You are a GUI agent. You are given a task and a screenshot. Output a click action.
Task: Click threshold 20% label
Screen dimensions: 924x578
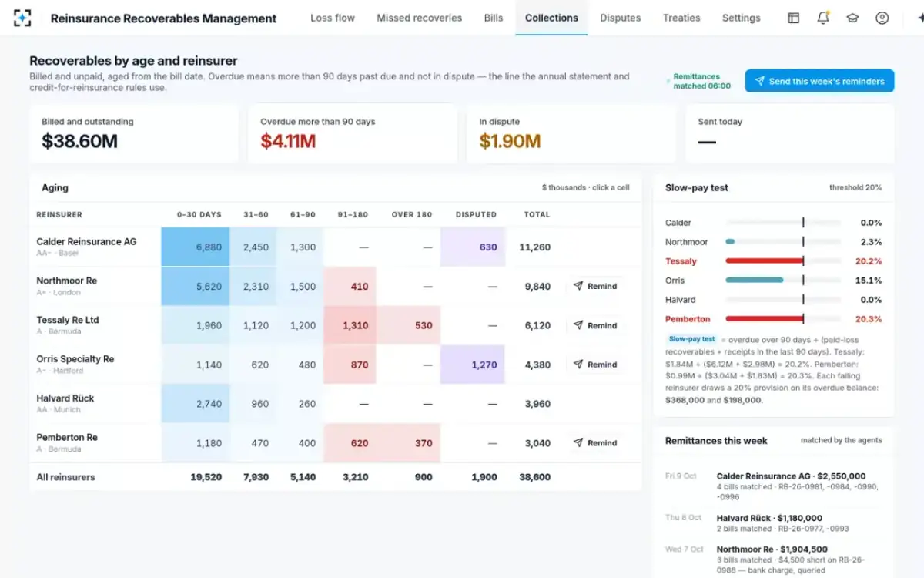tap(855, 187)
